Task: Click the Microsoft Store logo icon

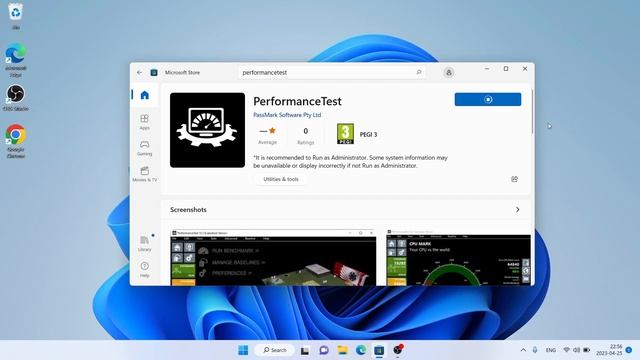Action: [x=154, y=72]
